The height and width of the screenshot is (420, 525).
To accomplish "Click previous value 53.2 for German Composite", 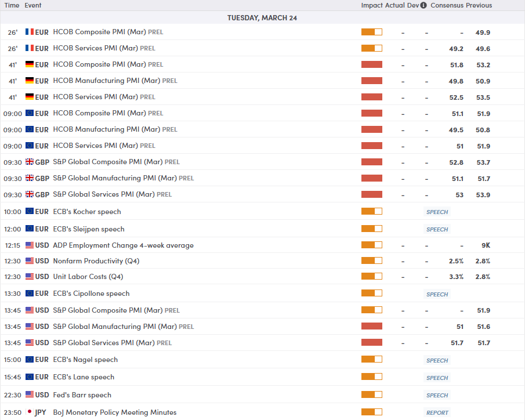I will [483, 65].
